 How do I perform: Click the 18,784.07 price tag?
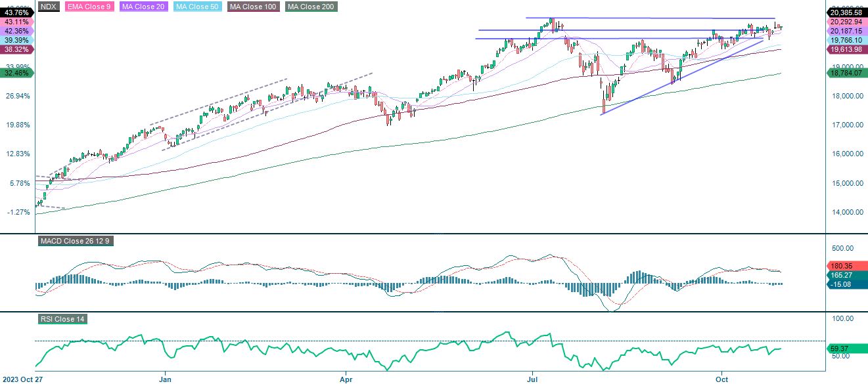click(846, 74)
